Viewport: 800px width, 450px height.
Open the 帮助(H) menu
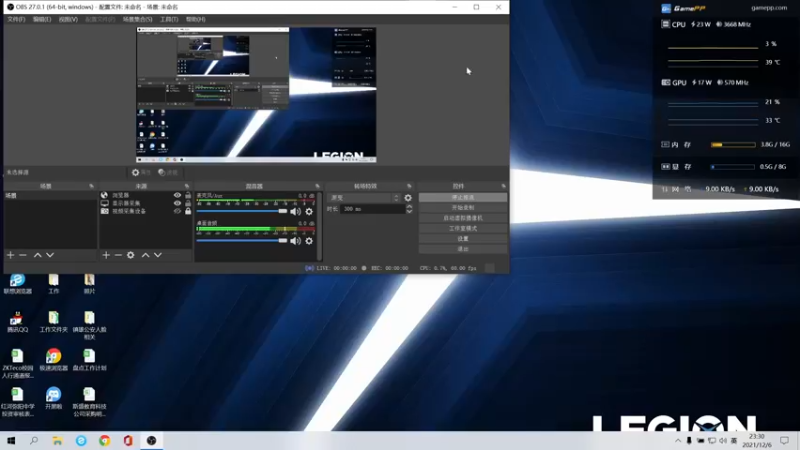(x=195, y=19)
